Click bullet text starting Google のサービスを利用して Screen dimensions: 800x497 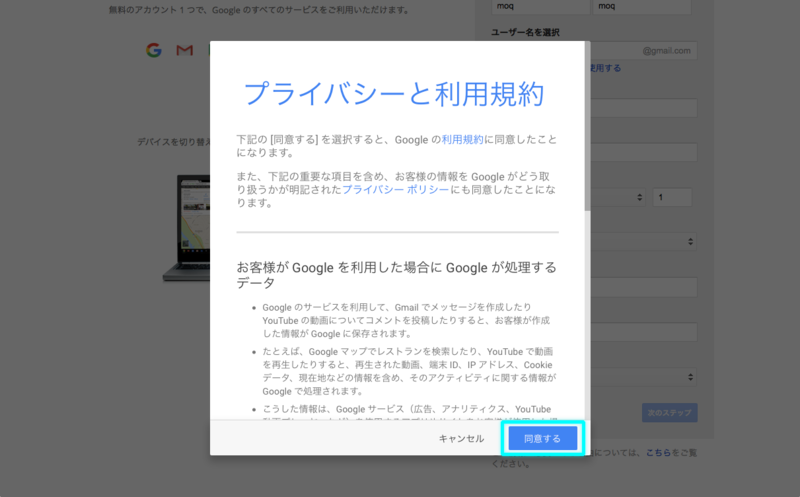pos(406,320)
